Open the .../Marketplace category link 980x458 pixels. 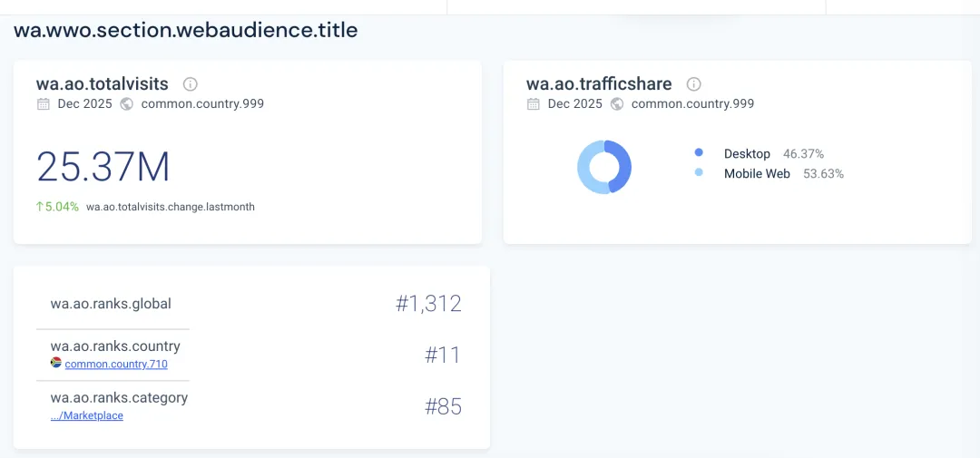point(87,415)
